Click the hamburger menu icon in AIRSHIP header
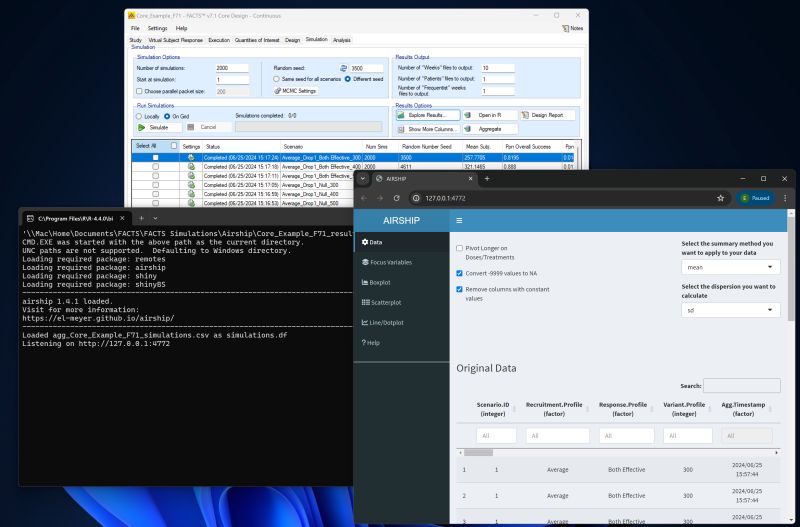This screenshot has height=527, width=800. coord(459,220)
